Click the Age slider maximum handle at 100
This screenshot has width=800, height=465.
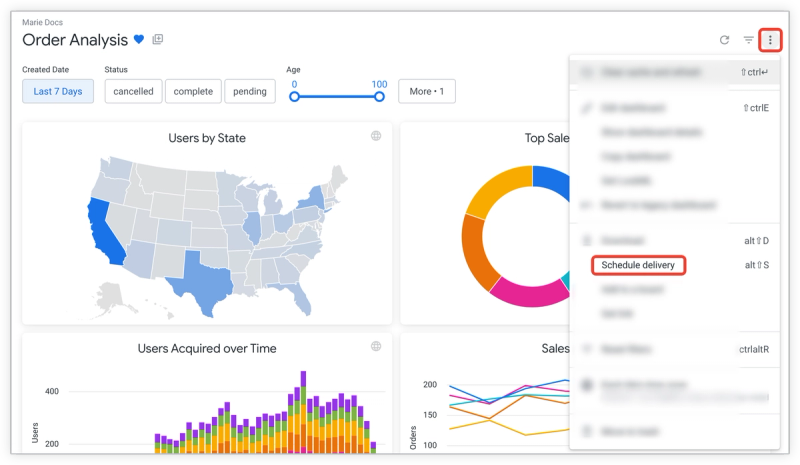(379, 96)
